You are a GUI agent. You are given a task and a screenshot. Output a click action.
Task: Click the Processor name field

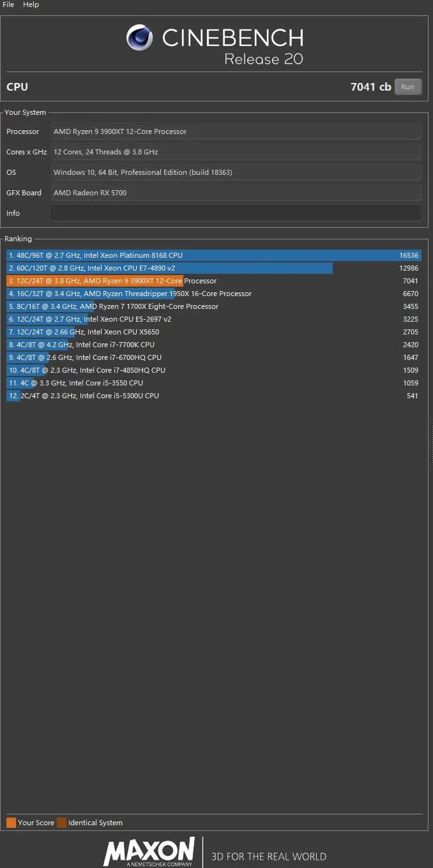tap(236, 131)
